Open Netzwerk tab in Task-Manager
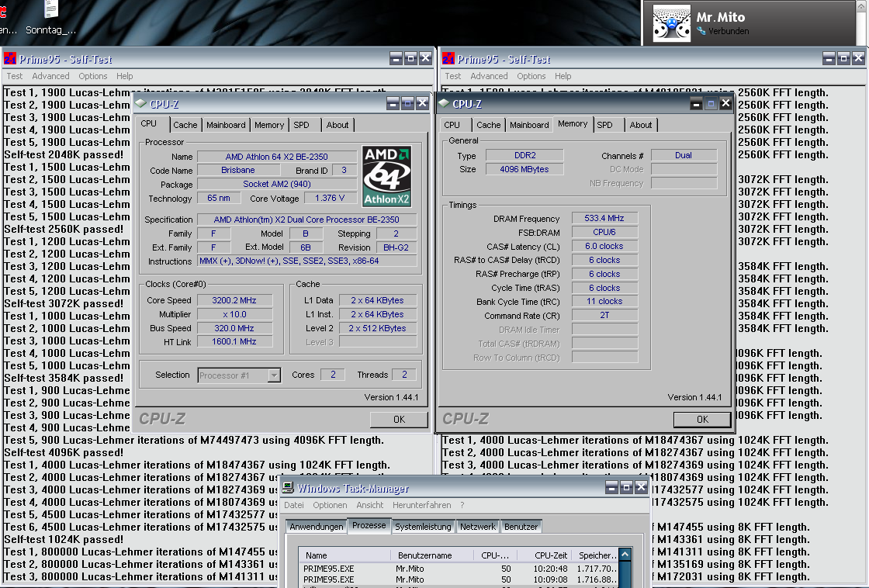This screenshot has height=588, width=869. [478, 527]
